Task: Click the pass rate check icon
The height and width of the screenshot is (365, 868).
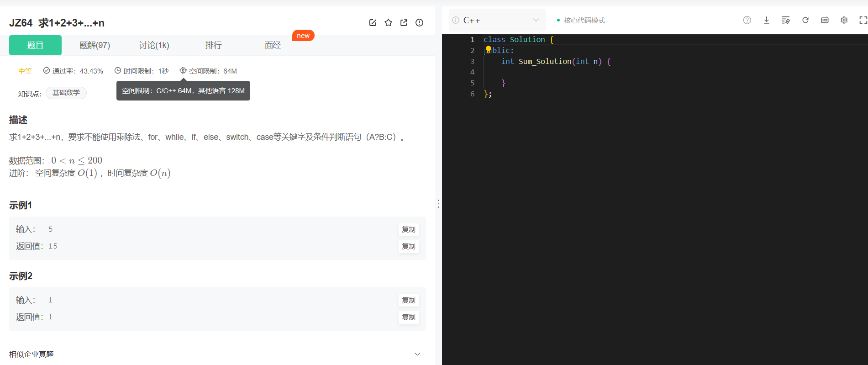Action: (47, 70)
